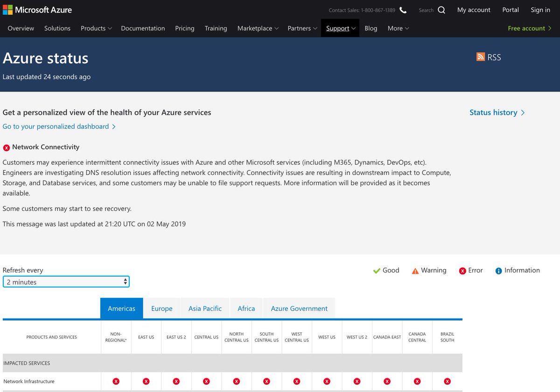Click Network Infrastructure error icon under West US 2
This screenshot has width=560, height=392.
coord(357,381)
